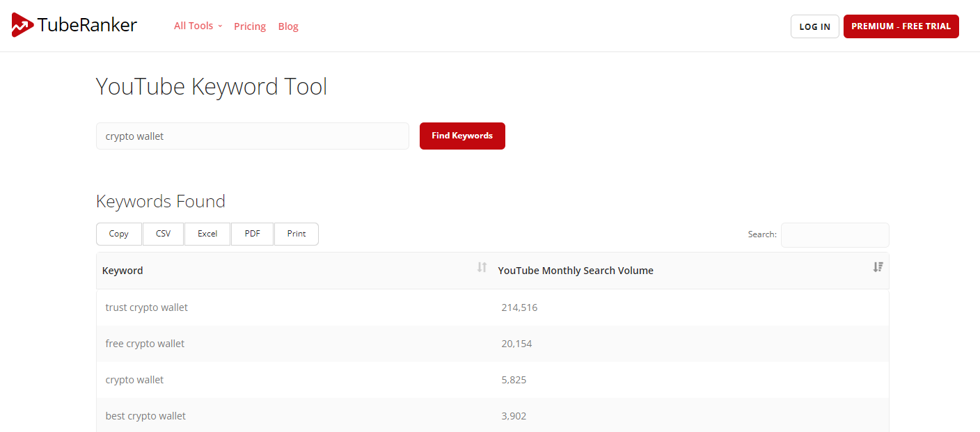Click the 5,825 search volume value

tap(514, 380)
